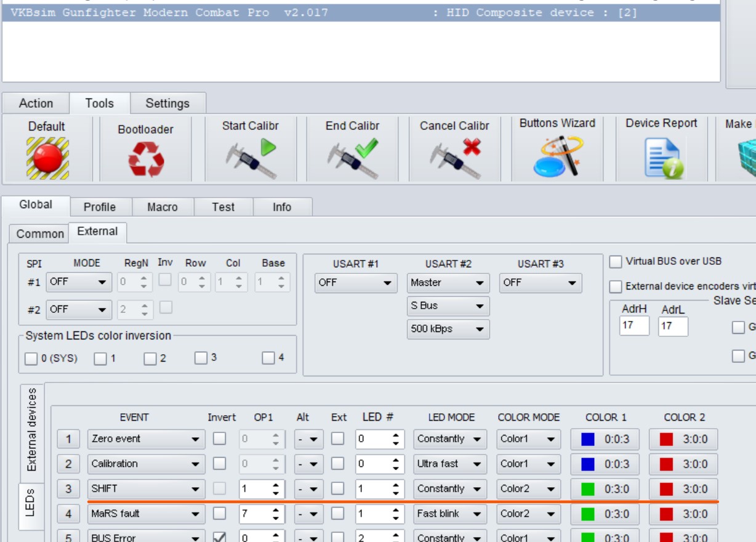The image size is (756, 542).
Task: Open COLOR MODE dropdown in SHIFT row
Action: [x=528, y=489]
